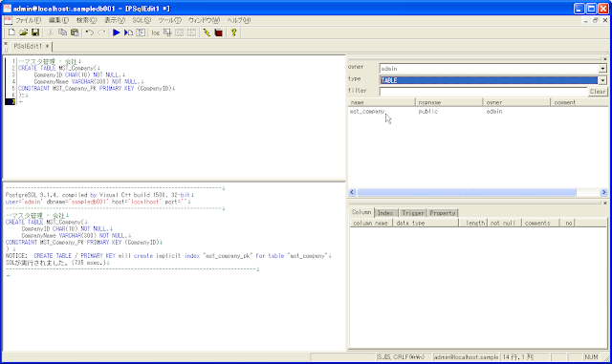Open the 検索(S) menu
The height and width of the screenshot is (364, 612).
(86, 20)
